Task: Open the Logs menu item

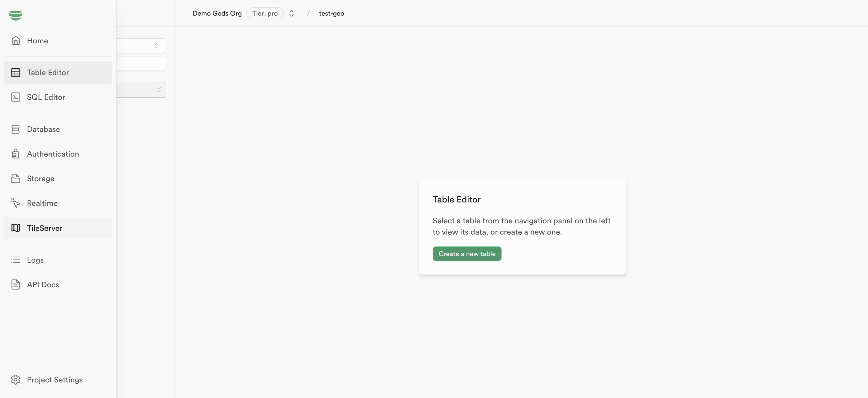Action: [36, 260]
